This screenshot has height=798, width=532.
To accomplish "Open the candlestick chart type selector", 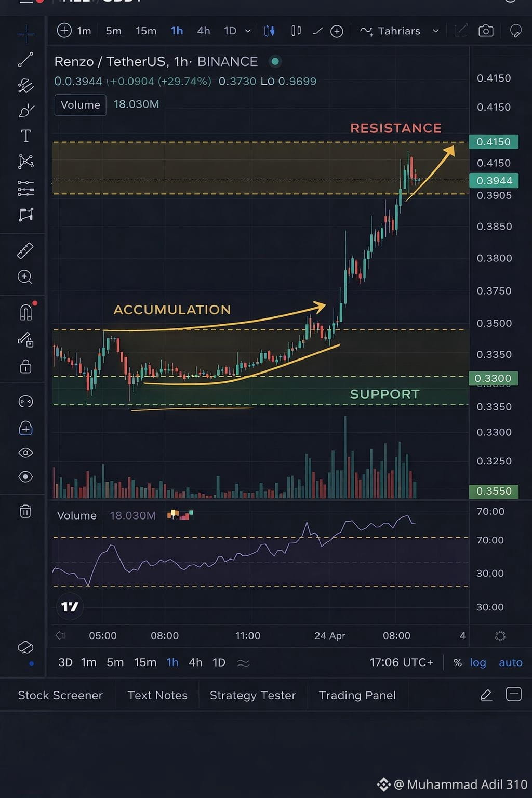I will tap(269, 31).
